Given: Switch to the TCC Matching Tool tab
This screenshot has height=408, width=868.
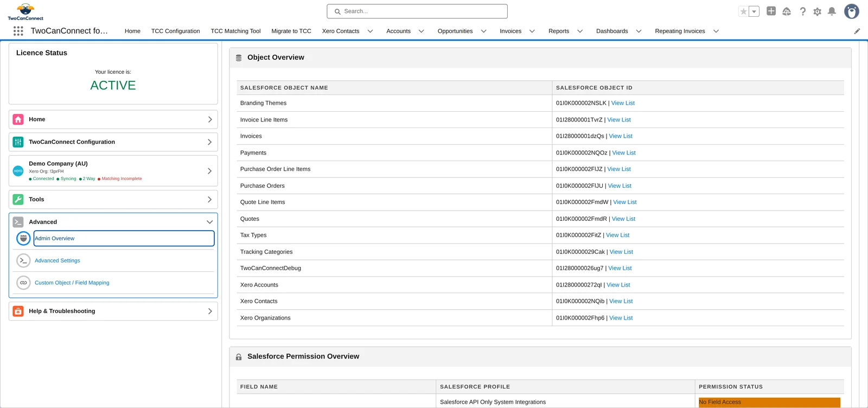Looking at the screenshot, I should click(235, 31).
